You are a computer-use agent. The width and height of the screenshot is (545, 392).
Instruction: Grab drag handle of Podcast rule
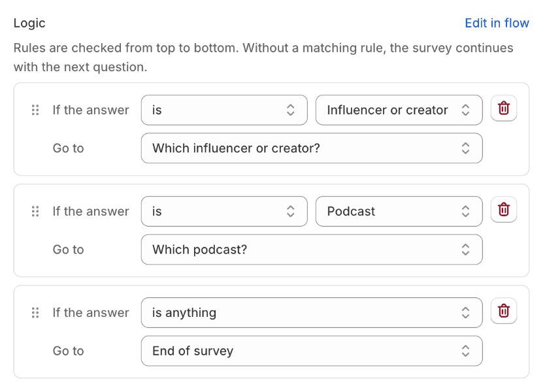tap(35, 211)
